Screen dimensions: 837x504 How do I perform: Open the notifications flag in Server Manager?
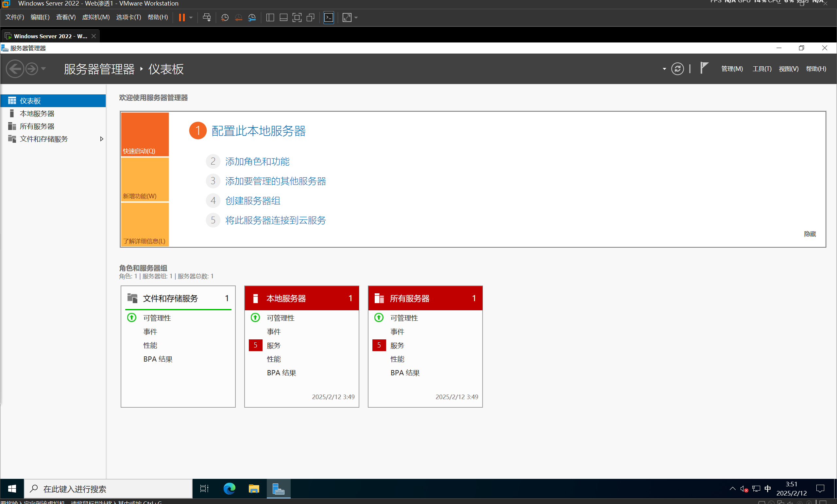704,68
